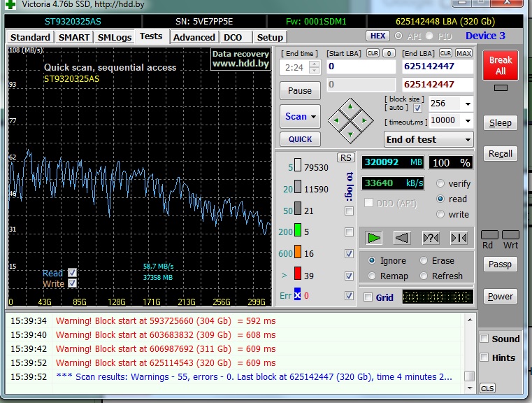Click the white 5 ms block swatch
532x403 pixels.
click(x=298, y=164)
